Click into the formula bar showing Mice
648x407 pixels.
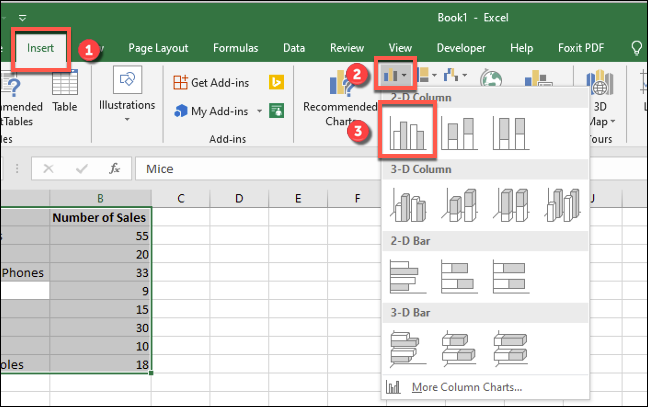260,169
